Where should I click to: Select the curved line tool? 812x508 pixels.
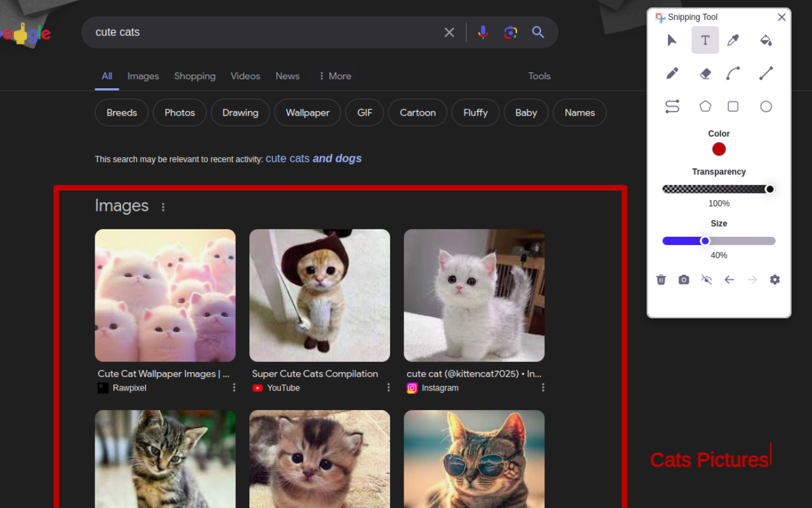point(733,73)
